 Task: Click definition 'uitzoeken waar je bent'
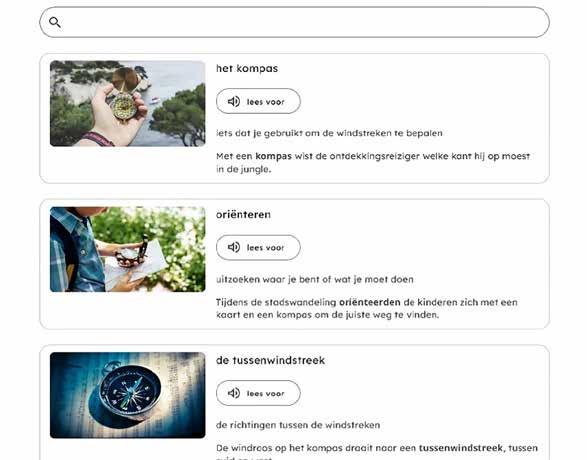(315, 280)
